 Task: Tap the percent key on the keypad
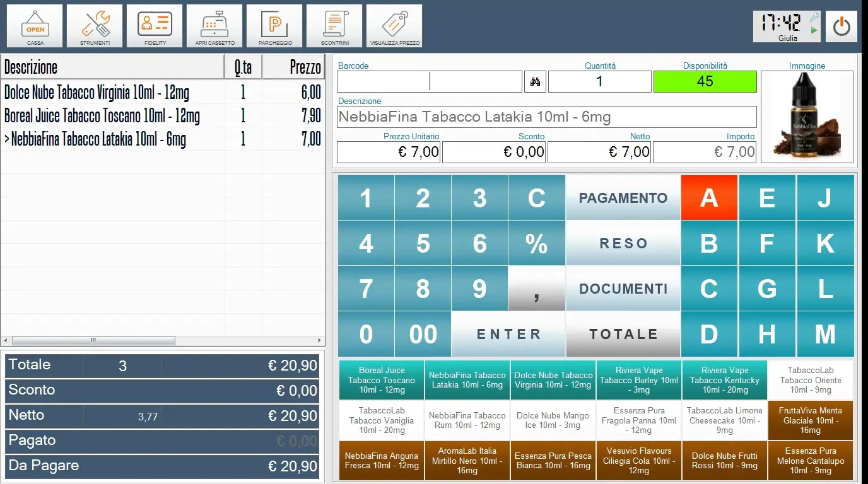tap(537, 243)
